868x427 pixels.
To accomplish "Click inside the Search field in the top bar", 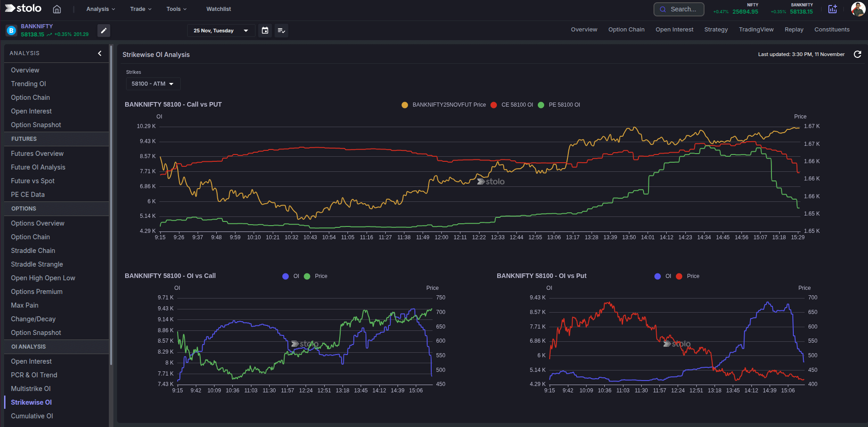I will coord(679,9).
